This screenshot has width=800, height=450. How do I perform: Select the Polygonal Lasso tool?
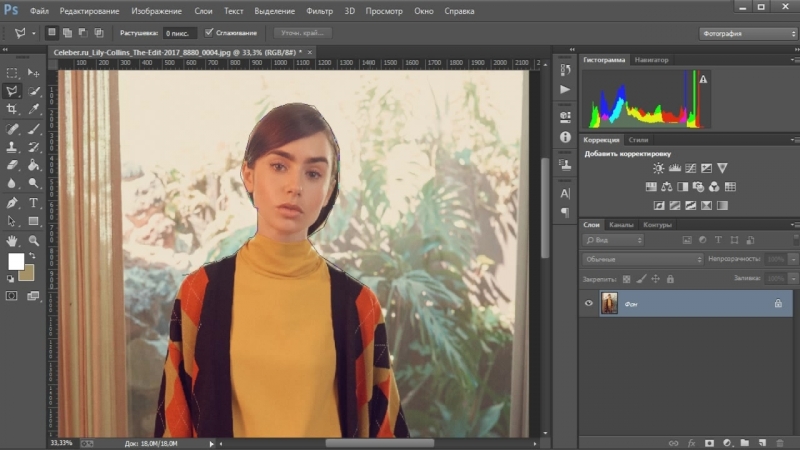[12, 91]
